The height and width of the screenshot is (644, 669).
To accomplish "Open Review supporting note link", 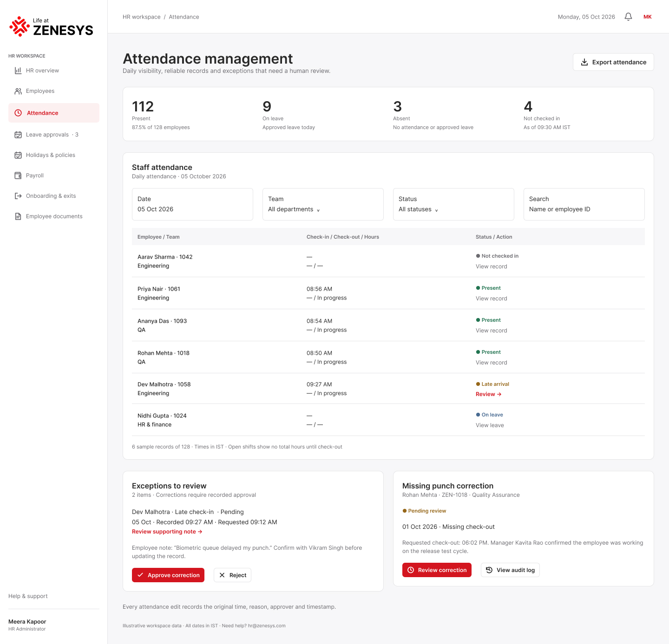I will coord(167,532).
